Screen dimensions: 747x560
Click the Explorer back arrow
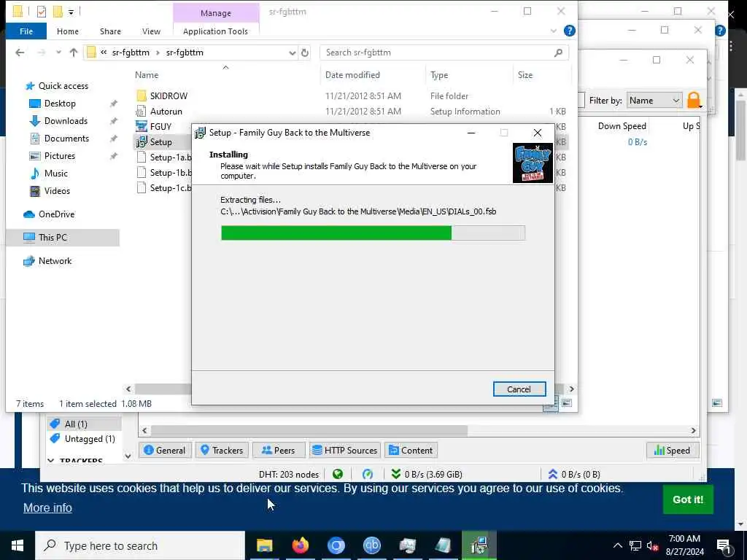(20, 52)
